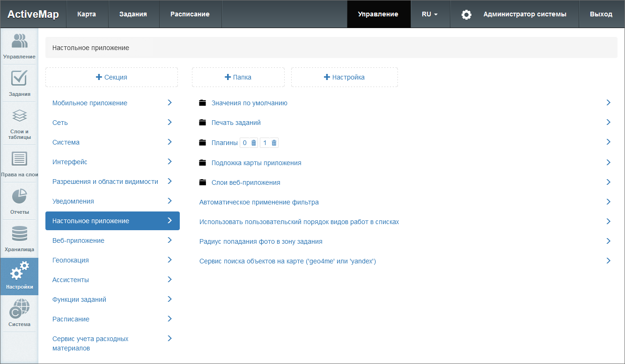Open the Расписание top menu tab
Image resolution: width=625 pixels, height=364 pixels.
pos(190,14)
